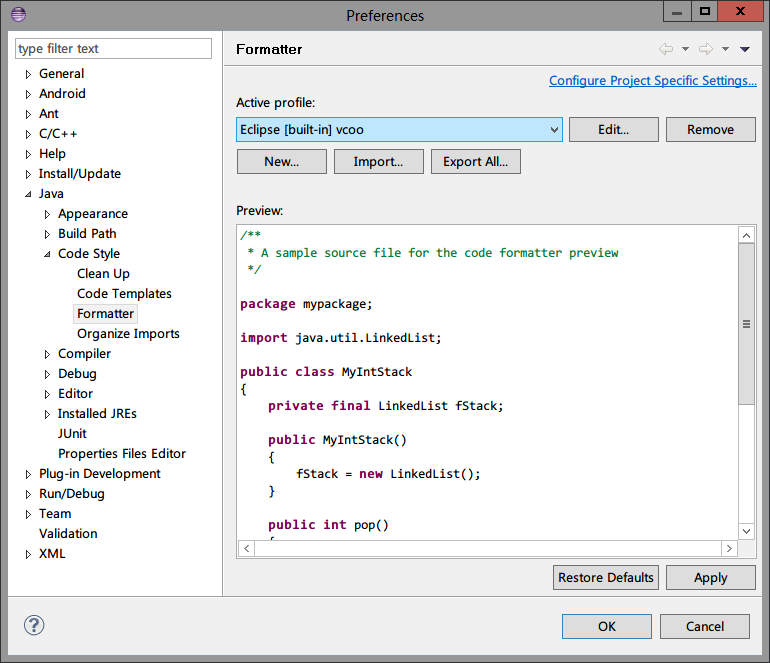Expand the General tree node
770x663 pixels.
28,74
